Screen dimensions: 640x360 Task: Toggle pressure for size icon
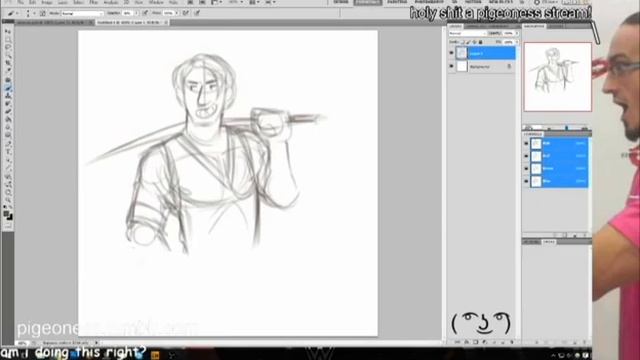click(x=197, y=13)
